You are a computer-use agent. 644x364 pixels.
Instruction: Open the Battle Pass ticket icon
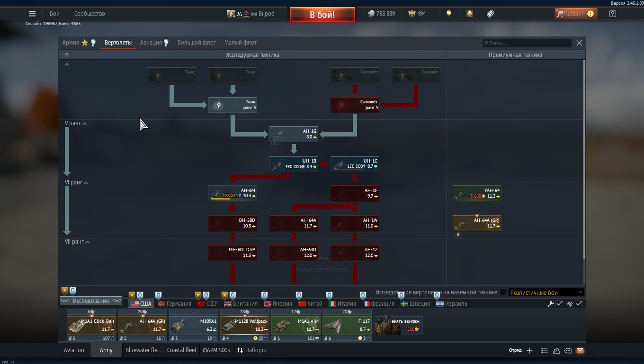[x=491, y=14]
